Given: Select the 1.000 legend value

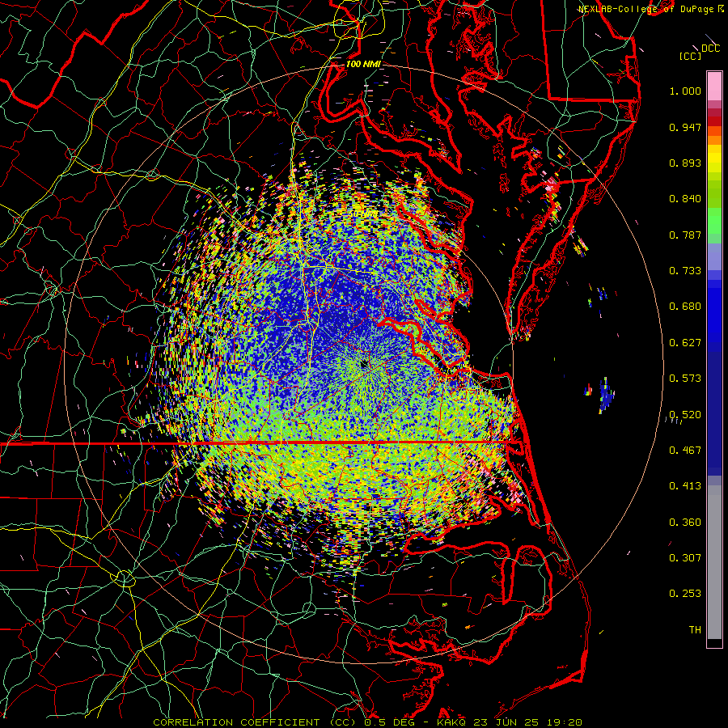Looking at the screenshot, I should click(685, 91).
